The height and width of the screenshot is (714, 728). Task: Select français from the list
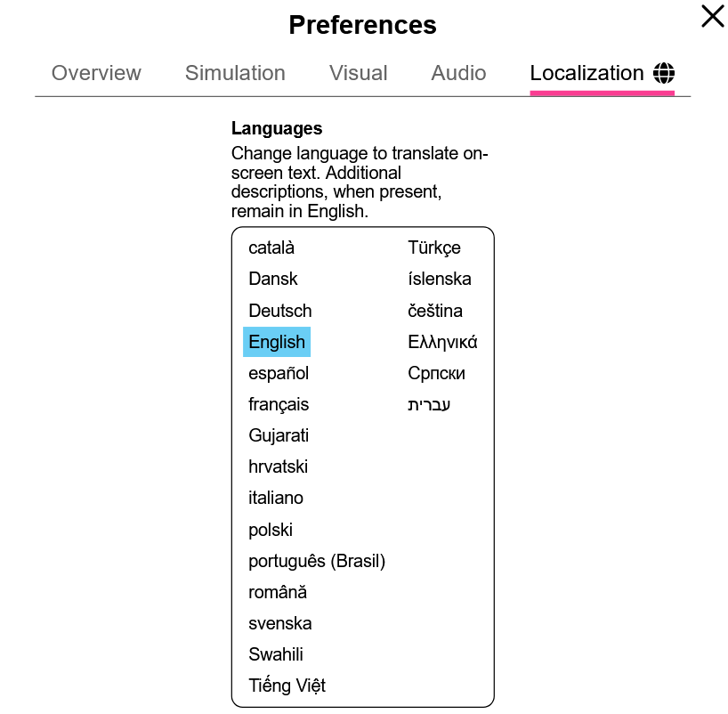pyautogui.click(x=279, y=404)
